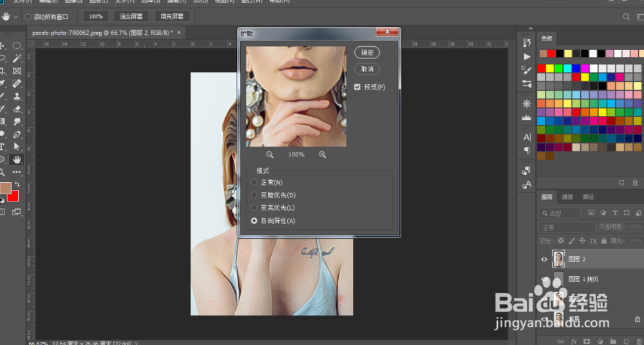644x345 pixels.
Task: Lock transparent pixels checkerboard icon
Action: pos(561,241)
